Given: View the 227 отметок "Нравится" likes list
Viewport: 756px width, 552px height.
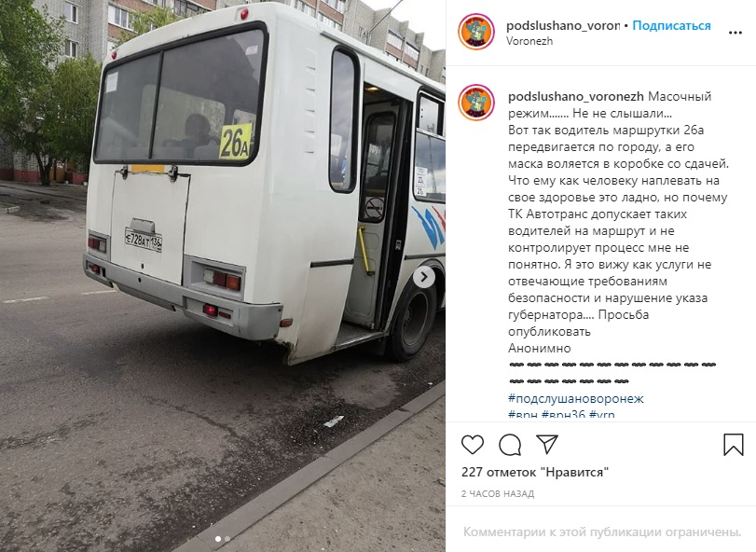Looking at the screenshot, I should coord(535,472).
